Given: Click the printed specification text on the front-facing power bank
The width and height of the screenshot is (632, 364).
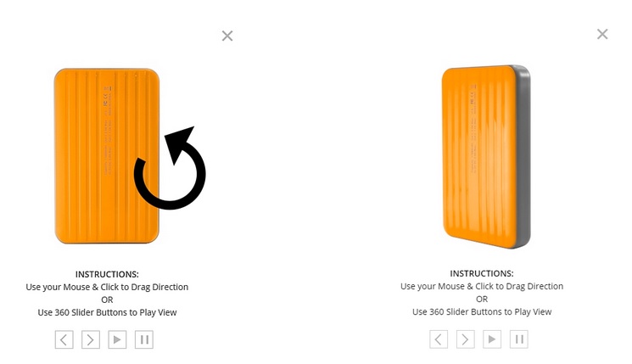Looking at the screenshot, I should (x=108, y=130).
